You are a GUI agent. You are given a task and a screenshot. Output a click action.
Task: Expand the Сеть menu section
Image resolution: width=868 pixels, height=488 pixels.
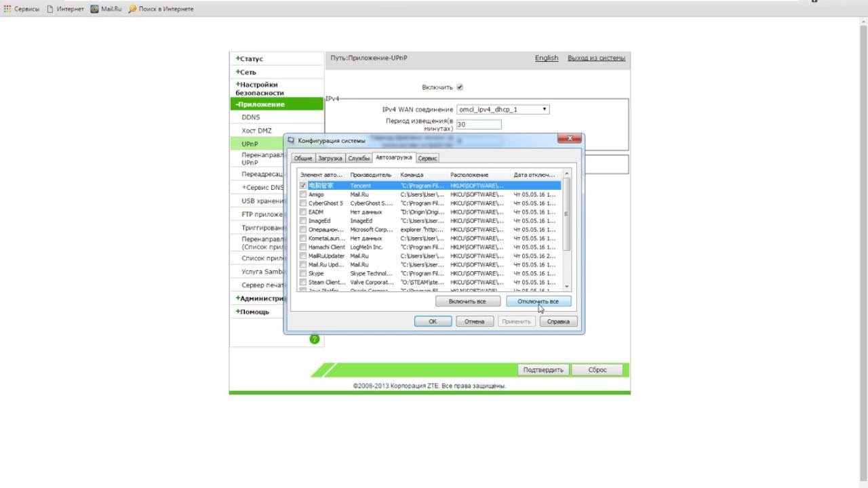coord(246,72)
